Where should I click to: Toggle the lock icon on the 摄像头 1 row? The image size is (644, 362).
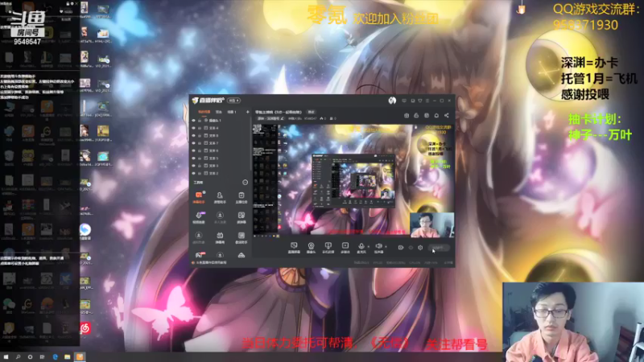[200, 121]
